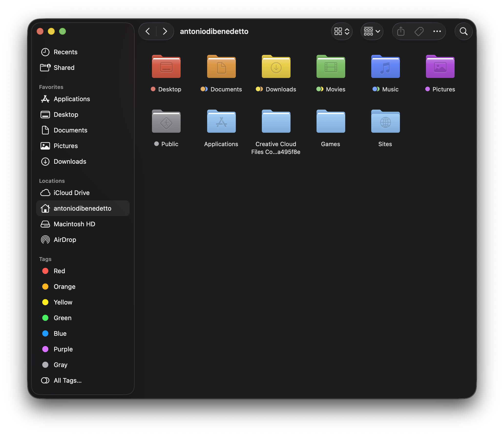This screenshot has height=435, width=504.
Task: Go back using the left arrow
Action: point(148,31)
